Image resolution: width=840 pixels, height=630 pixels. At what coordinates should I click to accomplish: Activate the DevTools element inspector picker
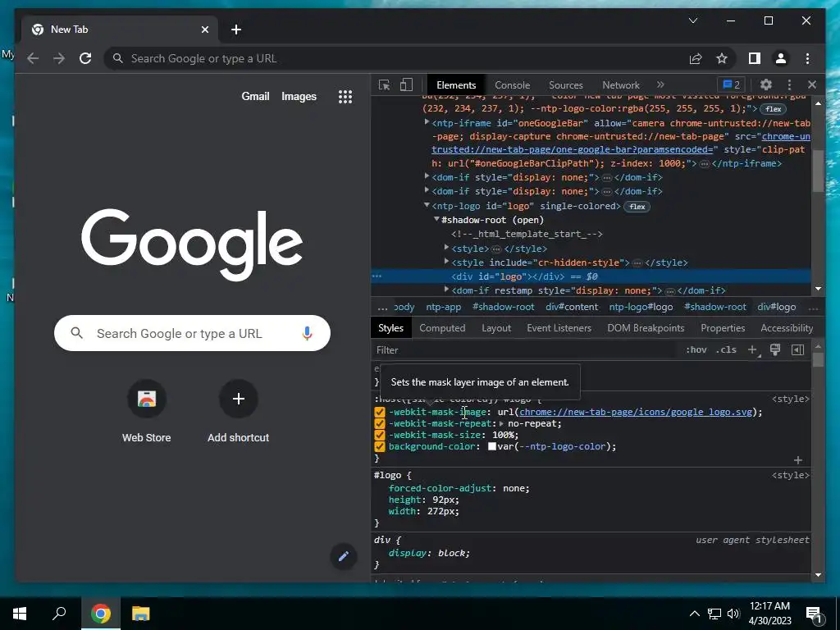click(384, 84)
